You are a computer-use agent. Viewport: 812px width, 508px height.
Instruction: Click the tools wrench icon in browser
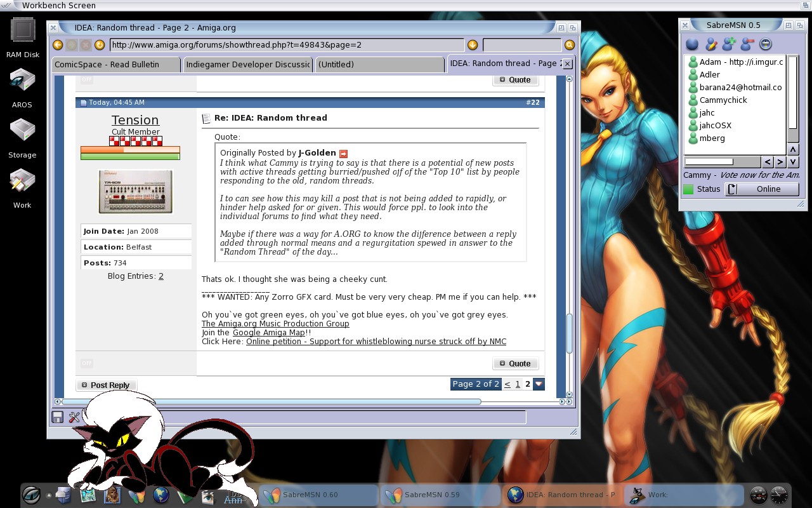pyautogui.click(x=74, y=417)
